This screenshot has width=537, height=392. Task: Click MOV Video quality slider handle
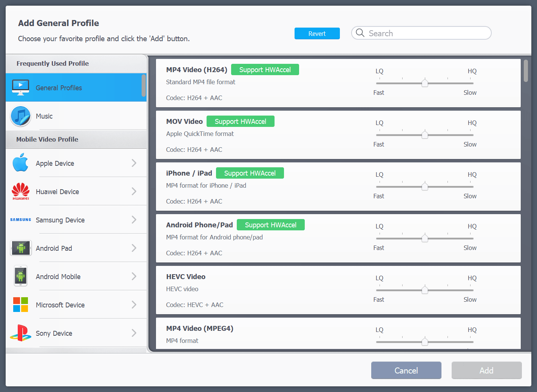coord(425,135)
